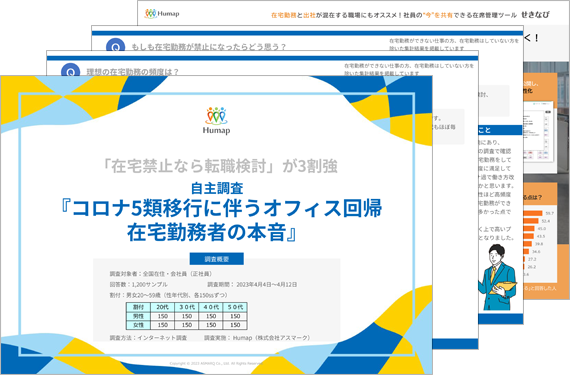Click the copyright text at slide bottom
The height and width of the screenshot is (375, 570).
click(x=216, y=363)
